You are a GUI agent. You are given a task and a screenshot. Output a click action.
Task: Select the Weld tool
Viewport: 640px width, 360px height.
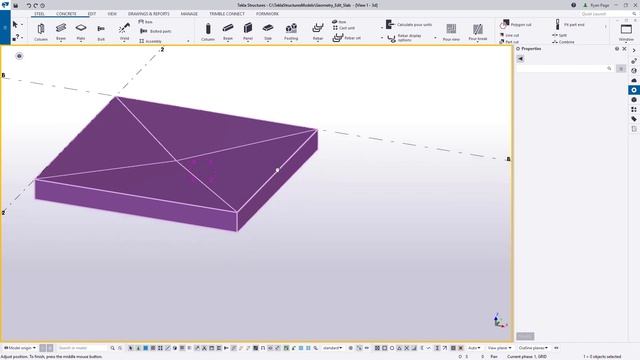coord(124,32)
